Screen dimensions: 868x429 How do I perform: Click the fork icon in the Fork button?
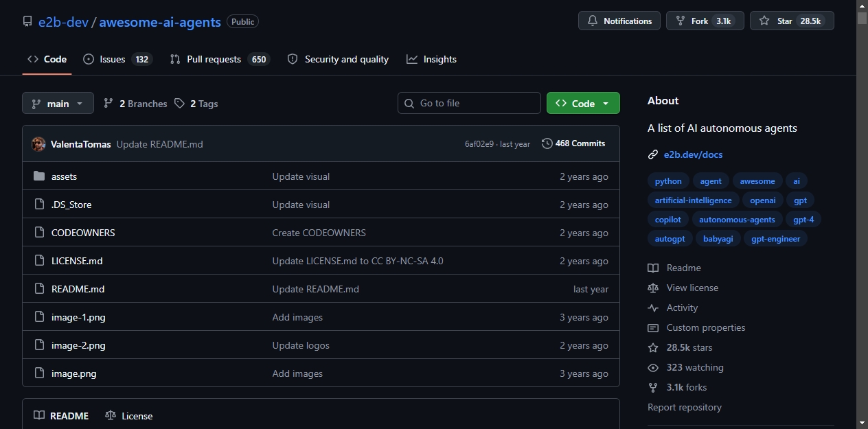click(x=681, y=21)
